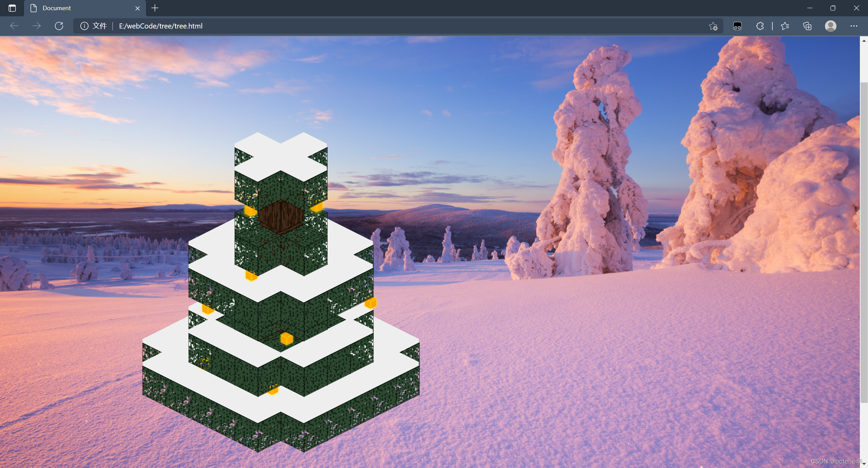Open the site information icon
This screenshot has width=868, height=468.
(84, 26)
